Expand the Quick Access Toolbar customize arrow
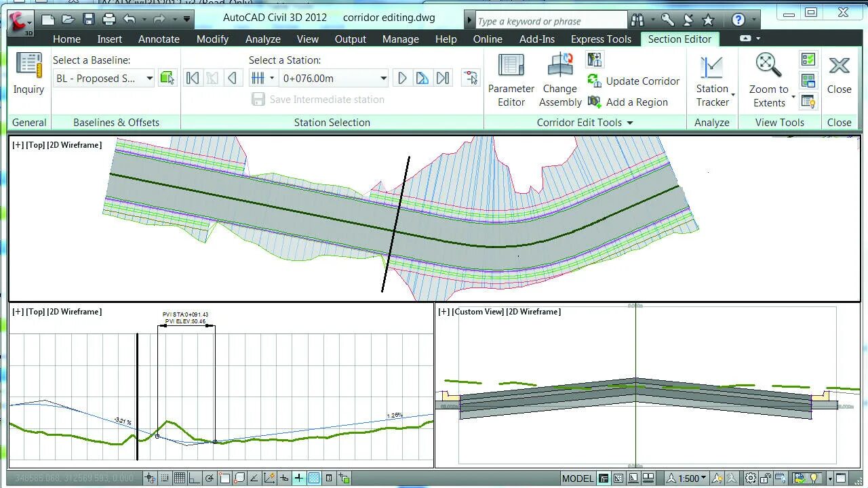The width and height of the screenshot is (868, 488). click(188, 19)
